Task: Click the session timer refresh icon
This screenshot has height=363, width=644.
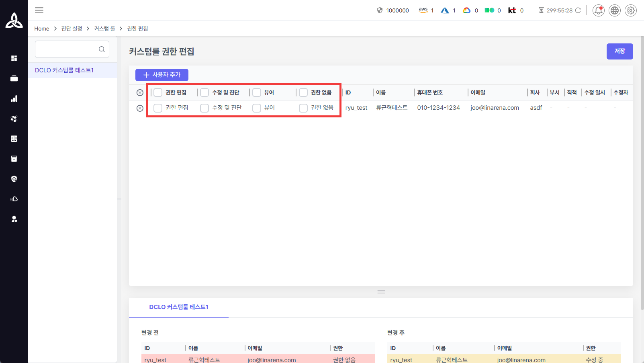Action: coord(578,10)
